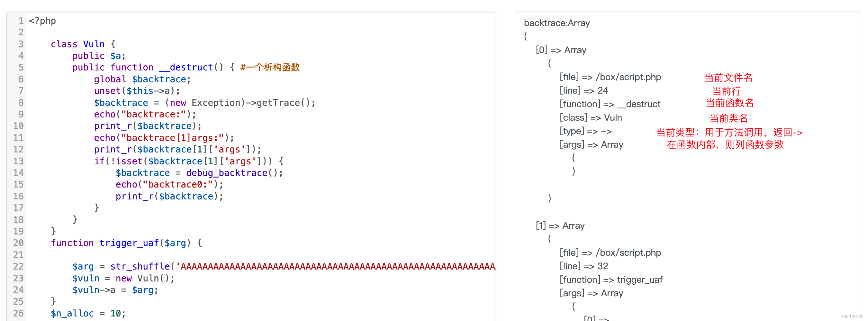Viewport: 868px width, 321px height.
Task: Click '[file] => /box/script.php' under entry [1]
Action: (x=610, y=253)
